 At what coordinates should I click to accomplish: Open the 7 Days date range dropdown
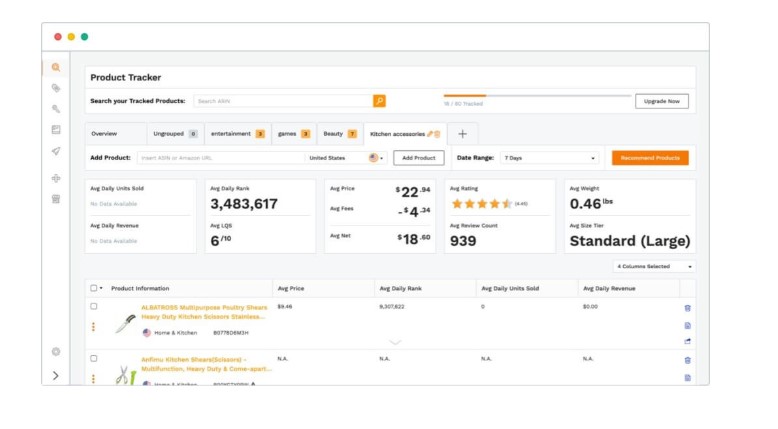pyautogui.click(x=549, y=158)
